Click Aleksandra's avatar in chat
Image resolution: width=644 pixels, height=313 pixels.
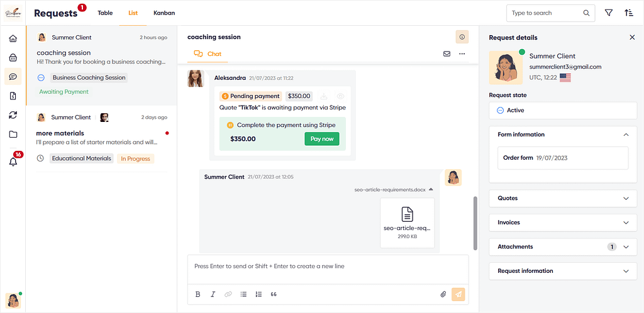tap(196, 79)
